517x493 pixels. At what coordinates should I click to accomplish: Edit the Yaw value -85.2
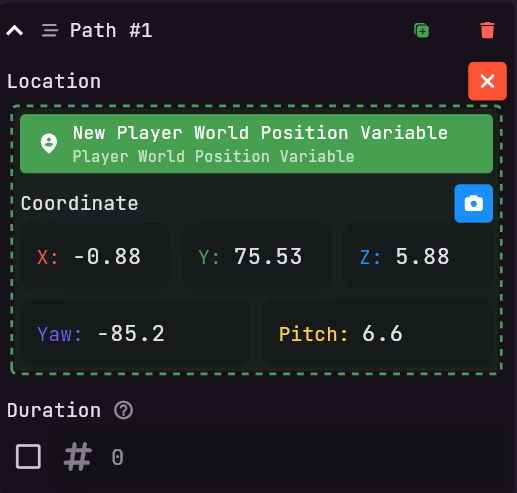pos(135,333)
